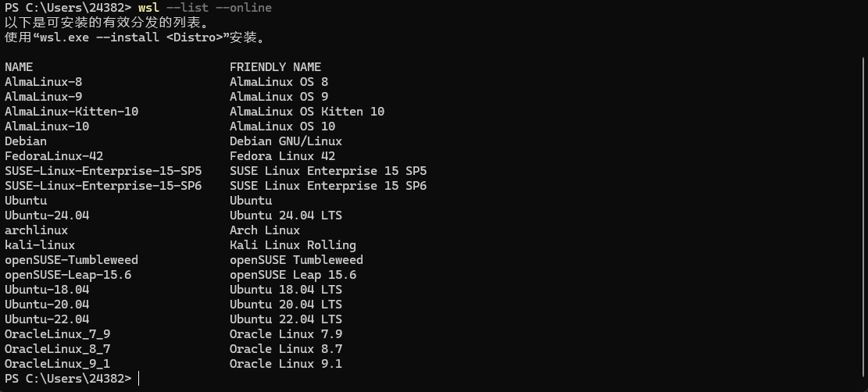
Task: Click the Ubuntu-24.04 distro name
Action: coord(47,216)
